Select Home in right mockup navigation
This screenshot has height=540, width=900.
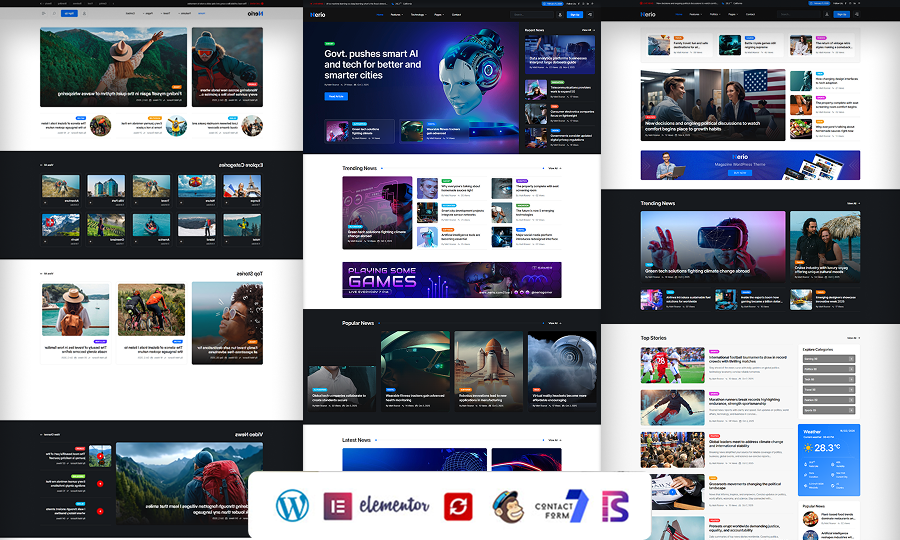679,14
